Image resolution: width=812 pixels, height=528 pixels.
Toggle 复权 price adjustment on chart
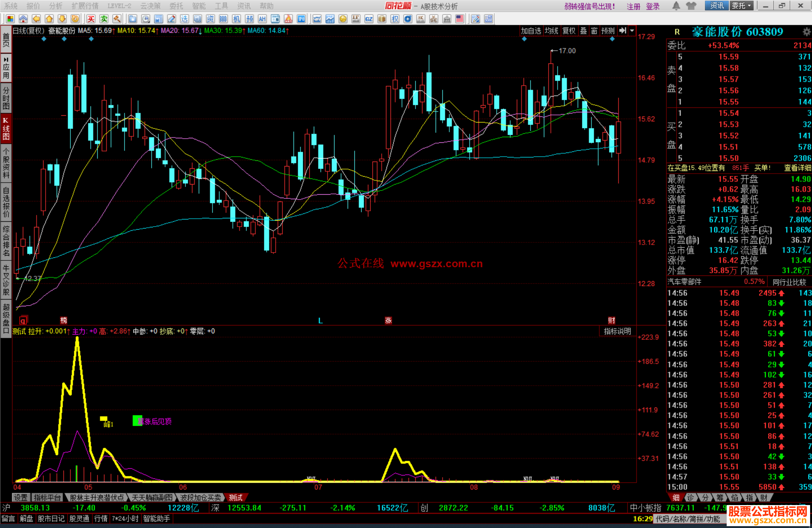click(x=568, y=31)
